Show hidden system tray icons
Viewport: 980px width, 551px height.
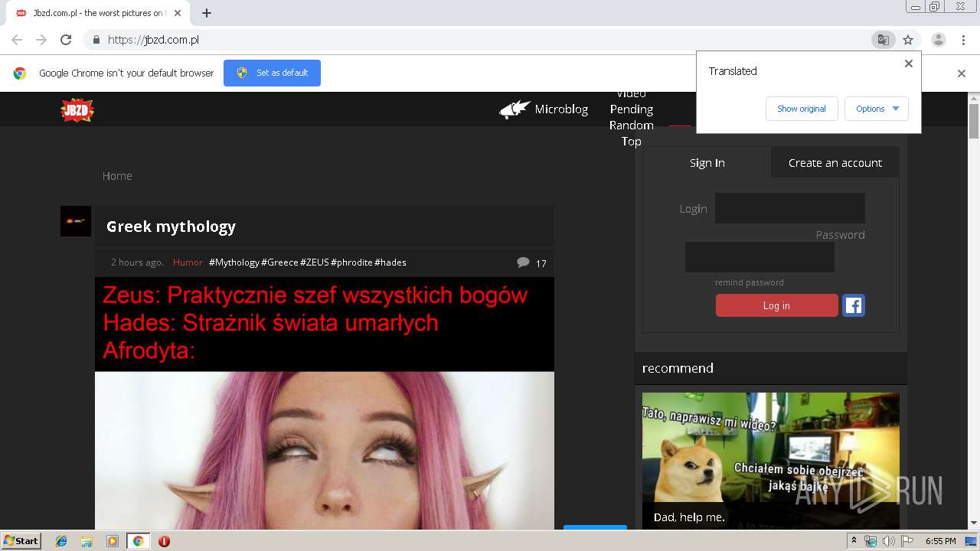(x=854, y=541)
